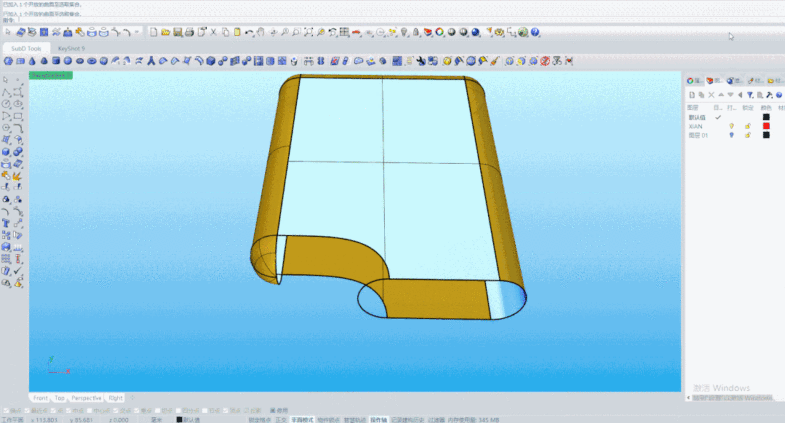
Task: Toggle XIAN layer visibility bulb
Action: [731, 126]
